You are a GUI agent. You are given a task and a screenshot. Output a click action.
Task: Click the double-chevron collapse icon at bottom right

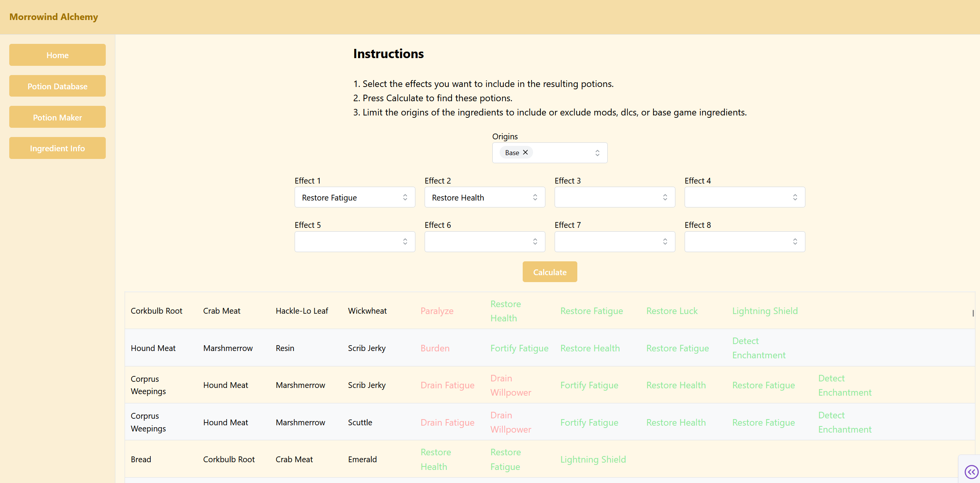(971, 471)
